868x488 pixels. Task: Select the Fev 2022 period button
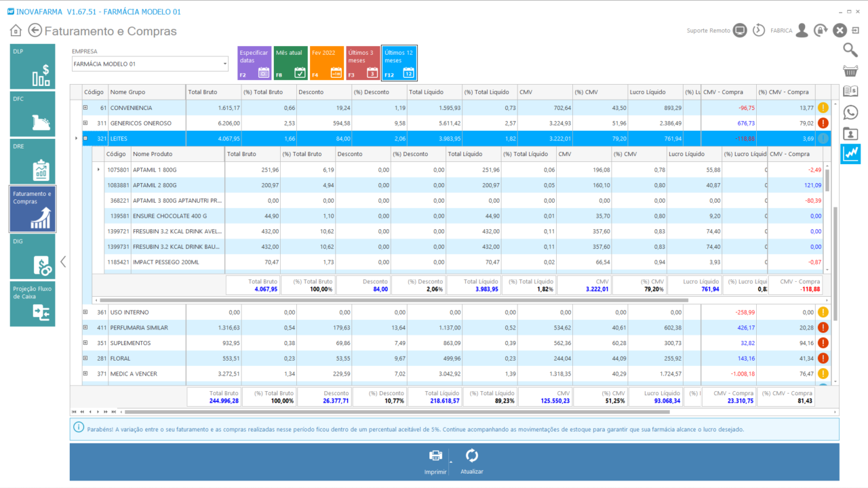[327, 63]
